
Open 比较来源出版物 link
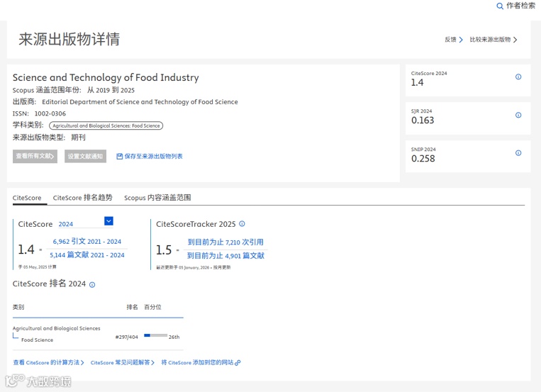click(x=490, y=40)
